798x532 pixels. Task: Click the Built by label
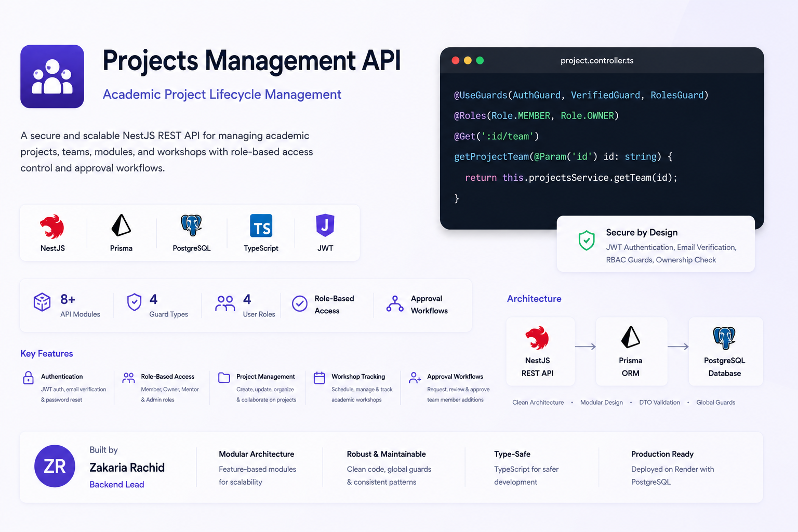tap(103, 450)
